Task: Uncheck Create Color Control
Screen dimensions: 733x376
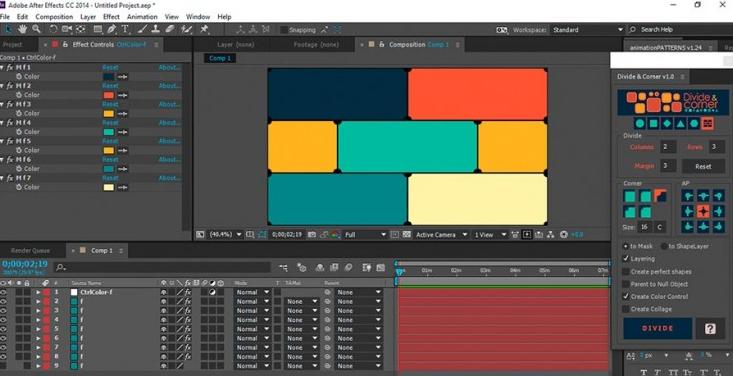Action: click(626, 296)
